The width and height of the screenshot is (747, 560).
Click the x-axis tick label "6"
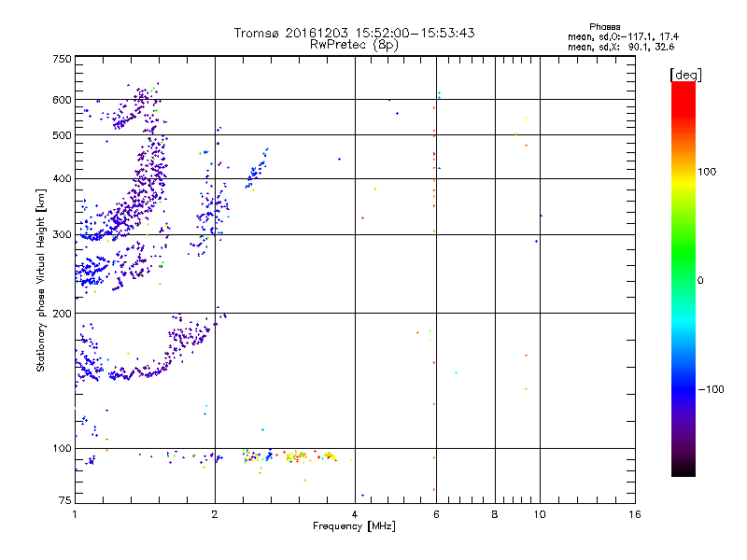coord(436,514)
